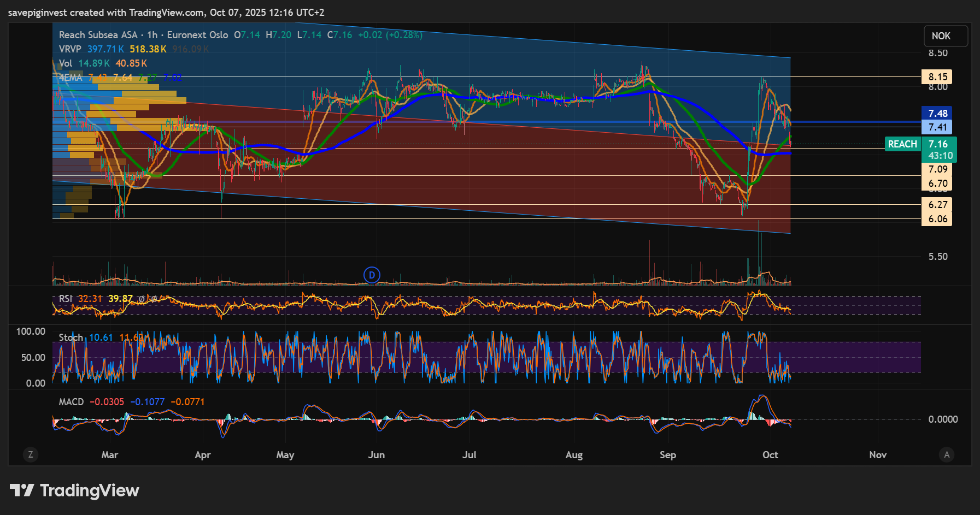Viewport: 980px width, 515px height.
Task: Click the Z timezone icon at bottom left
Action: pyautogui.click(x=31, y=454)
